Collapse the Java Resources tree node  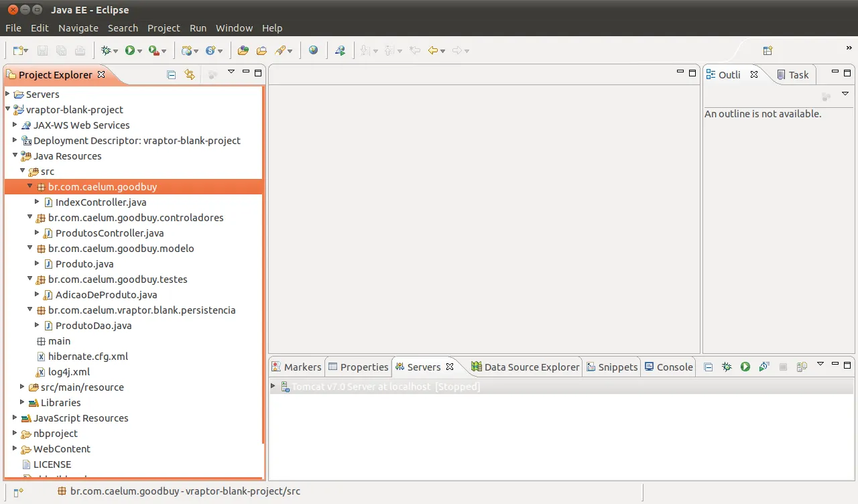[x=15, y=155]
